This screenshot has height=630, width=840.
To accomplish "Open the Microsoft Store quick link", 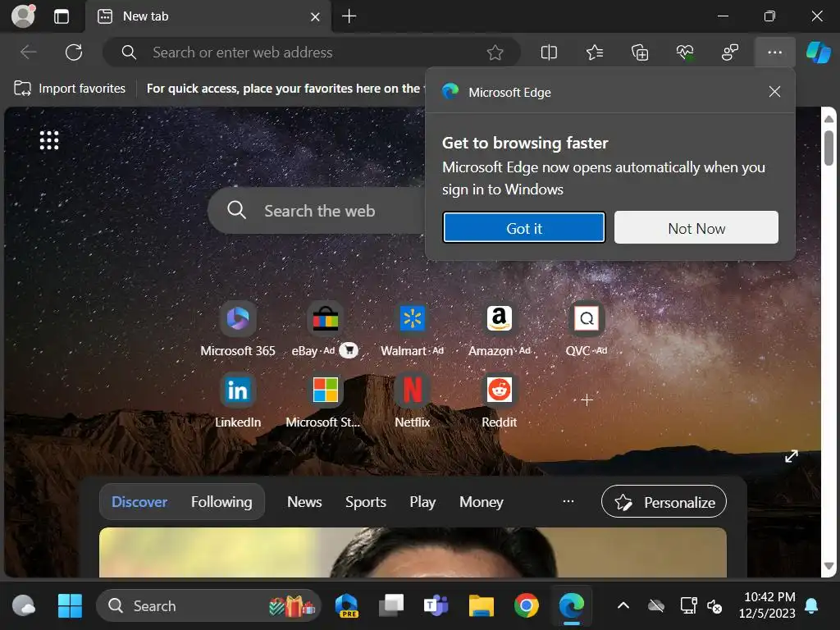I will pyautogui.click(x=325, y=399).
